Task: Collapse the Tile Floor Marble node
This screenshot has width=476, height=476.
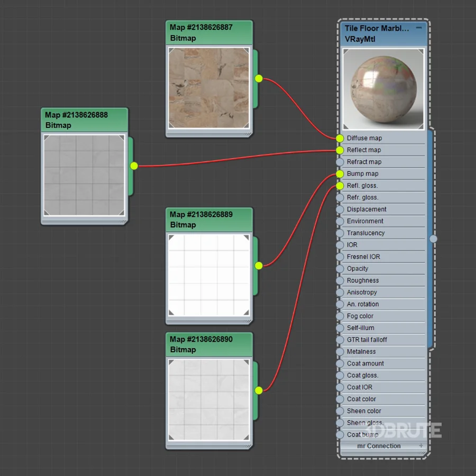Action: [419, 28]
